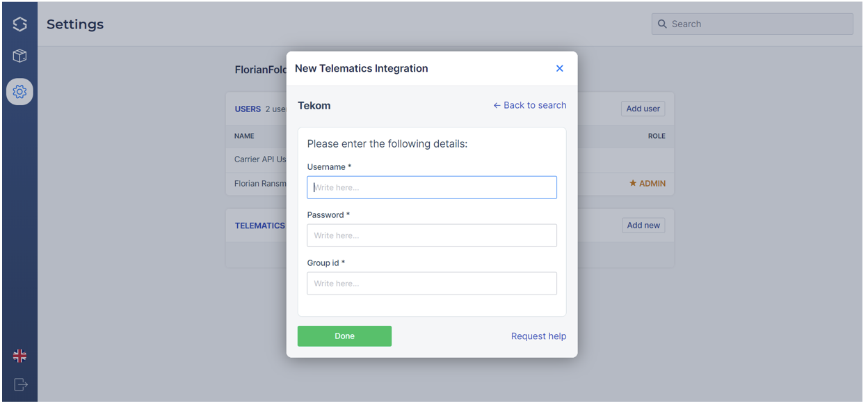Go Back to search link
The width and height of the screenshot is (868, 408).
click(530, 105)
